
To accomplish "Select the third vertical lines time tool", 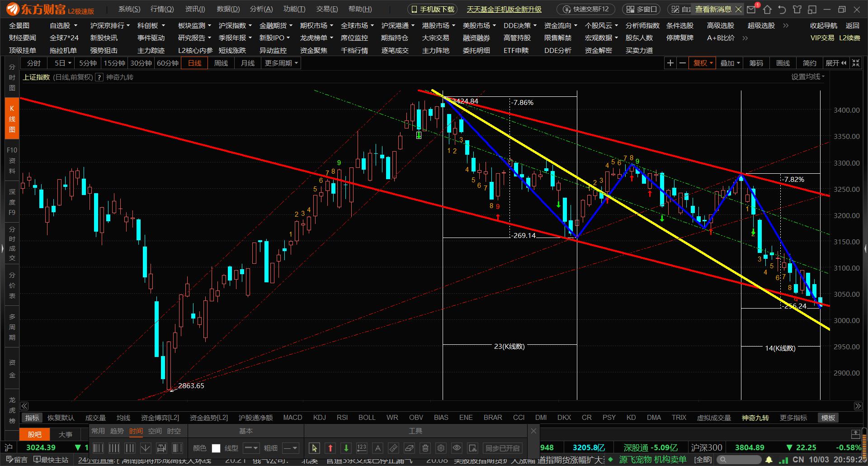I will [130, 448].
